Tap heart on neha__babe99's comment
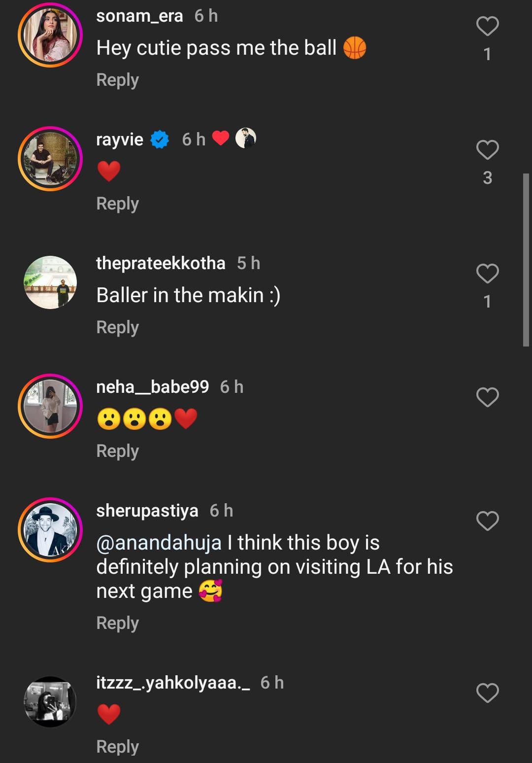 click(x=487, y=397)
